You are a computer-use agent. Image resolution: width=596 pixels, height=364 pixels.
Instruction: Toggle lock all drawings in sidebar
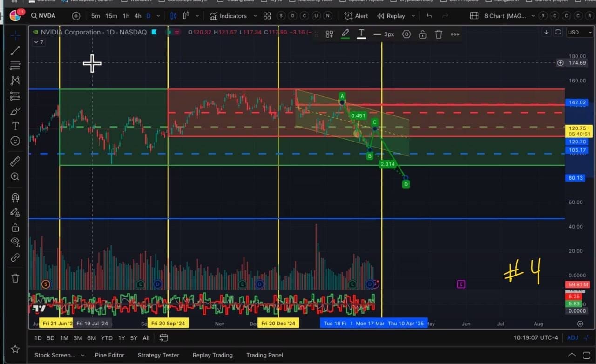point(15,228)
